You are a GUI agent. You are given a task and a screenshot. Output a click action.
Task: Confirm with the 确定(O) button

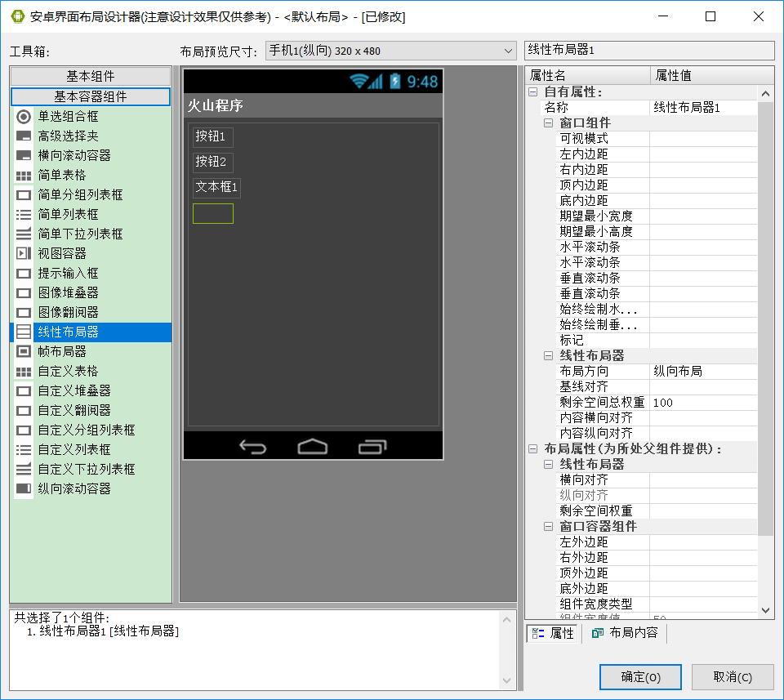640,677
